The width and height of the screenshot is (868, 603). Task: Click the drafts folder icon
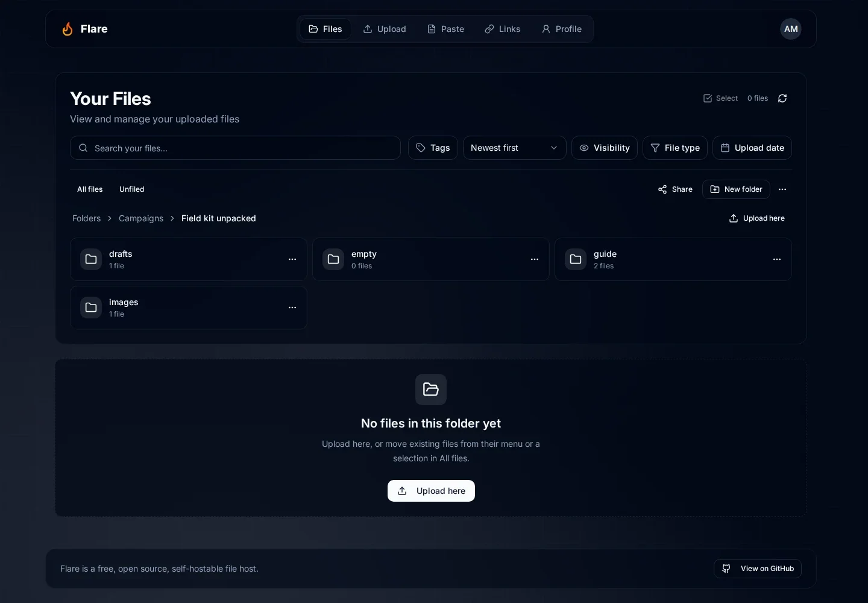pyautogui.click(x=91, y=259)
